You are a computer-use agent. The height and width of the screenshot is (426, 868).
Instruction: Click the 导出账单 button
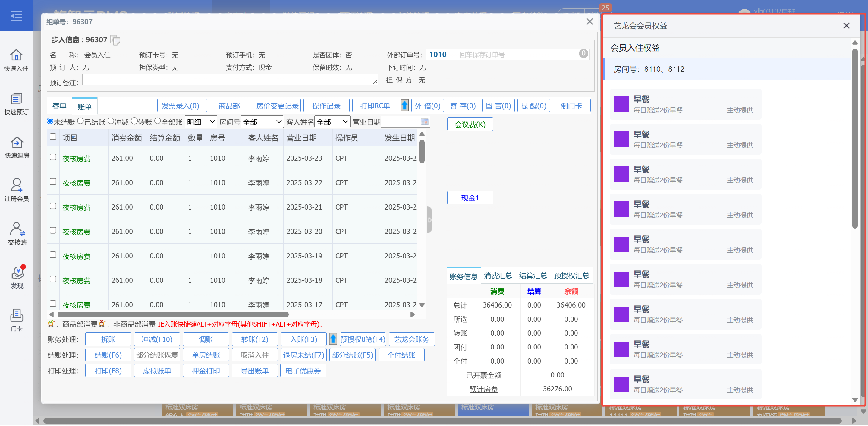[x=255, y=371]
